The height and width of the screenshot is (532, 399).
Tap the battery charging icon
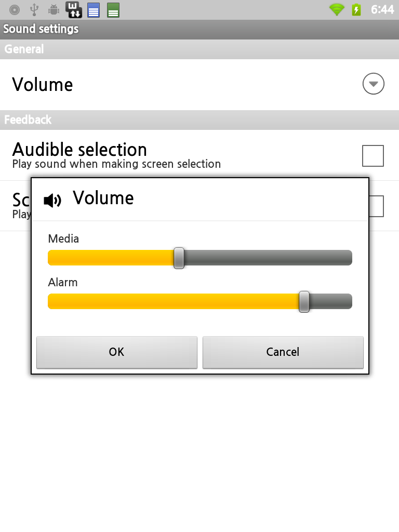click(x=356, y=9)
